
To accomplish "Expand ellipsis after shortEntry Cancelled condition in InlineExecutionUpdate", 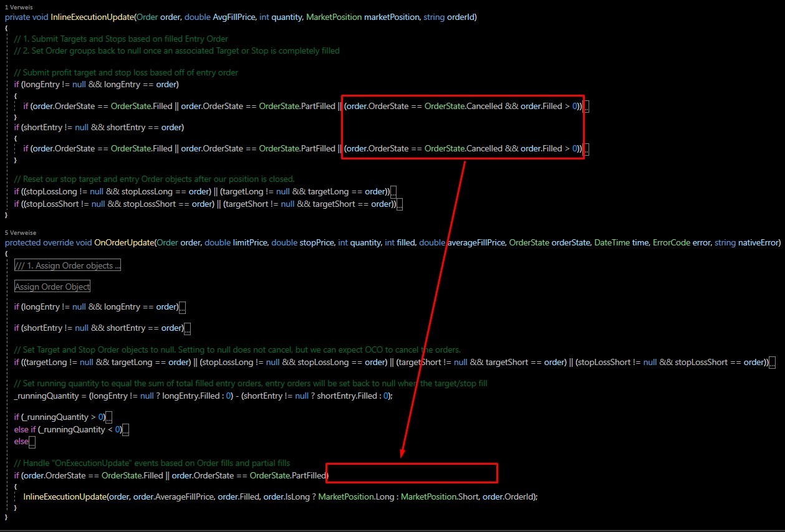I will tap(586, 149).
